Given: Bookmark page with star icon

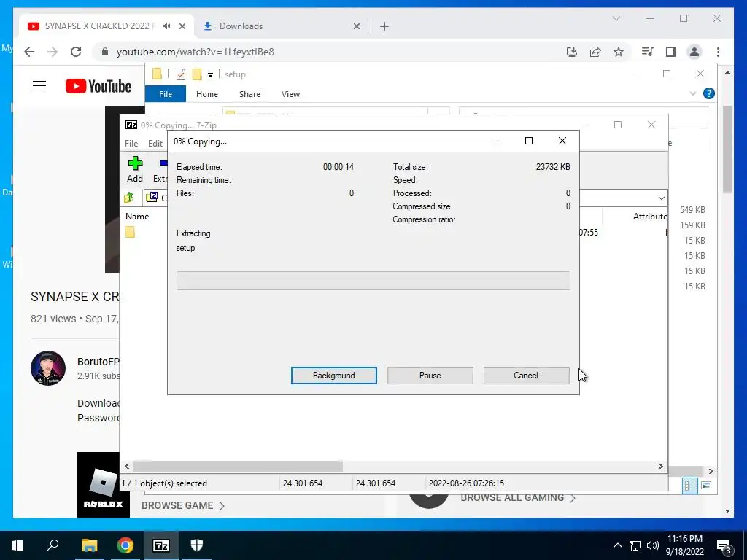Looking at the screenshot, I should click(619, 52).
